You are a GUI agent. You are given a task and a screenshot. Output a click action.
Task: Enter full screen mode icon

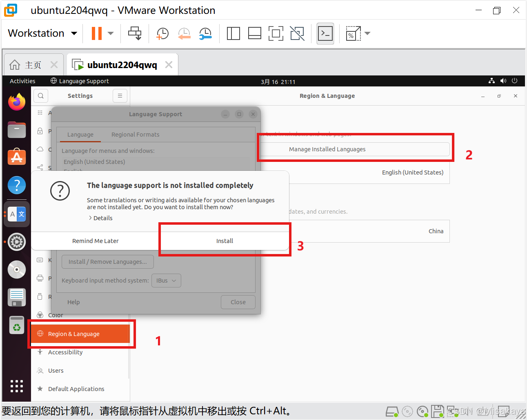[276, 33]
